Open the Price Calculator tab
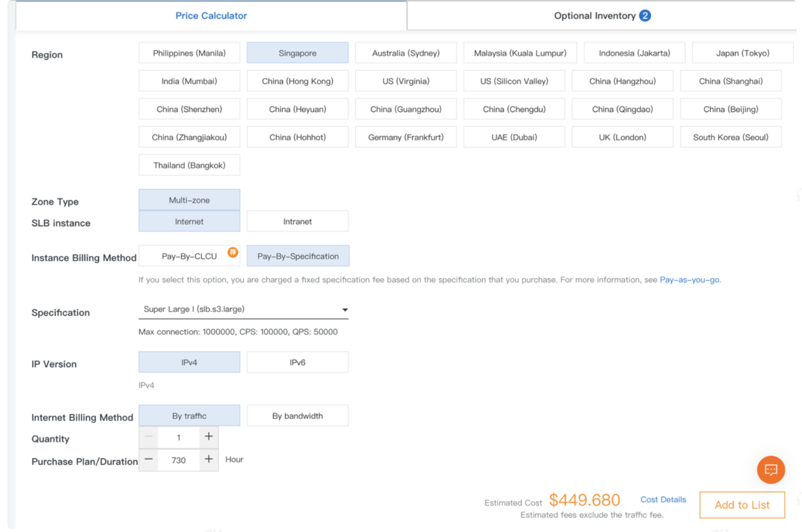The image size is (802, 532). (211, 15)
